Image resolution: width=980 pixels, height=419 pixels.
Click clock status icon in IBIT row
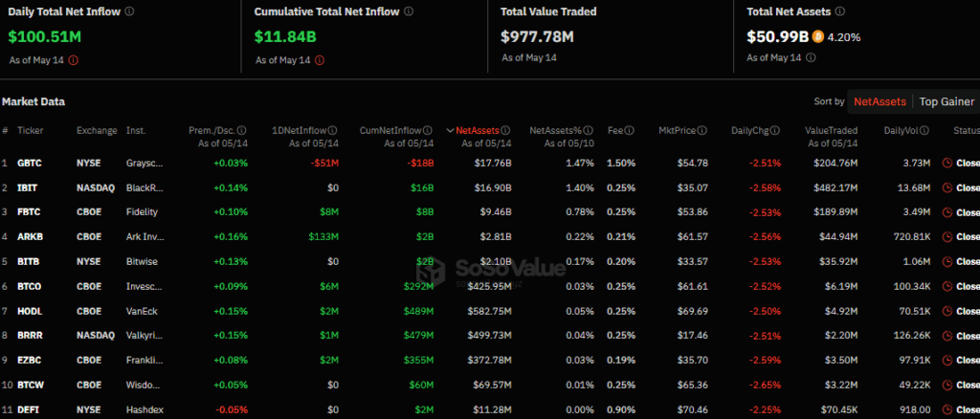point(947,187)
